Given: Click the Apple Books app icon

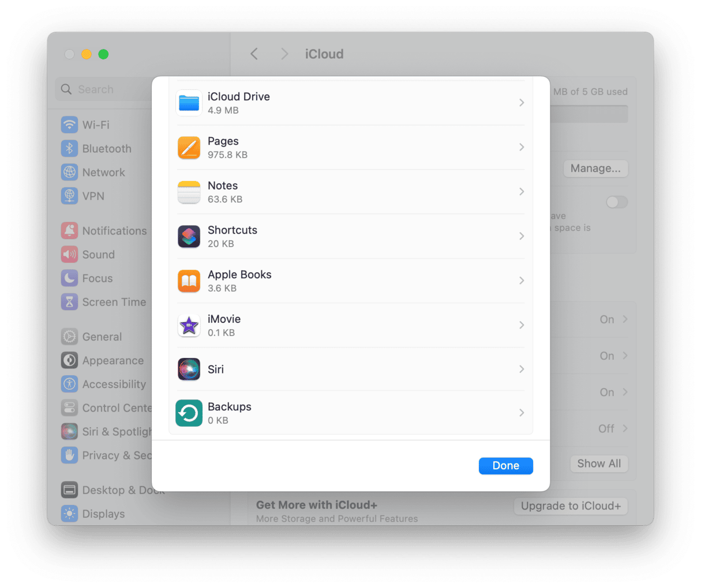Looking at the screenshot, I should click(189, 281).
